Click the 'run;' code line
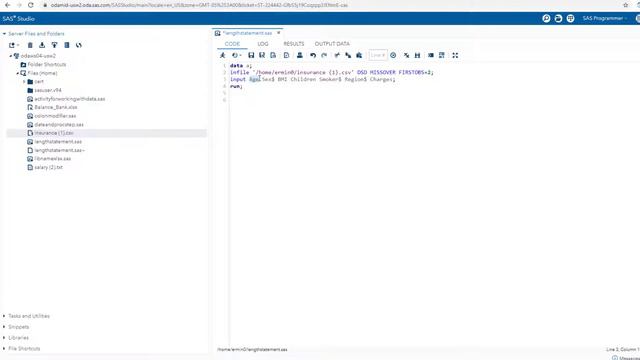 [236, 87]
